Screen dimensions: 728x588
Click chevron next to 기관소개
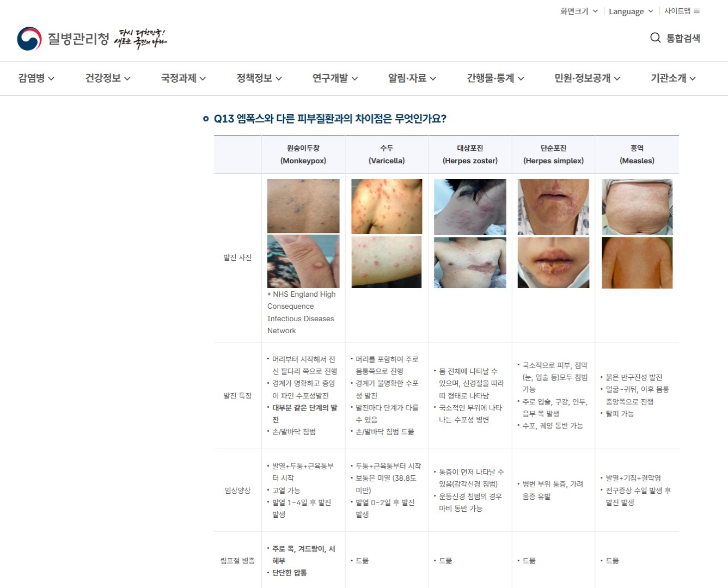[693, 79]
